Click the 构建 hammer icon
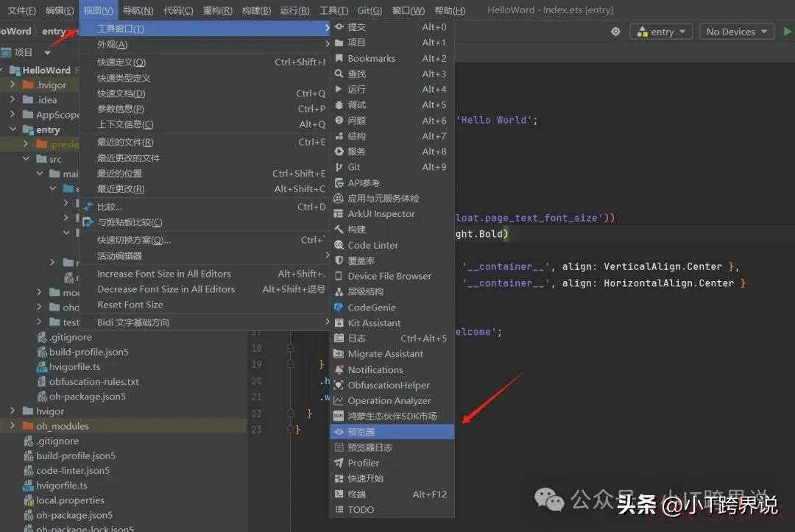This screenshot has width=795, height=532. [x=339, y=230]
